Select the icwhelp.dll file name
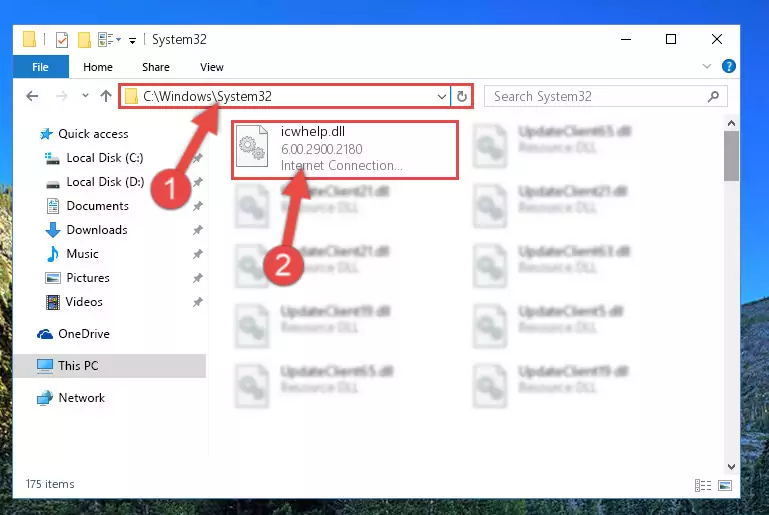The width and height of the screenshot is (769, 515). 313,131
